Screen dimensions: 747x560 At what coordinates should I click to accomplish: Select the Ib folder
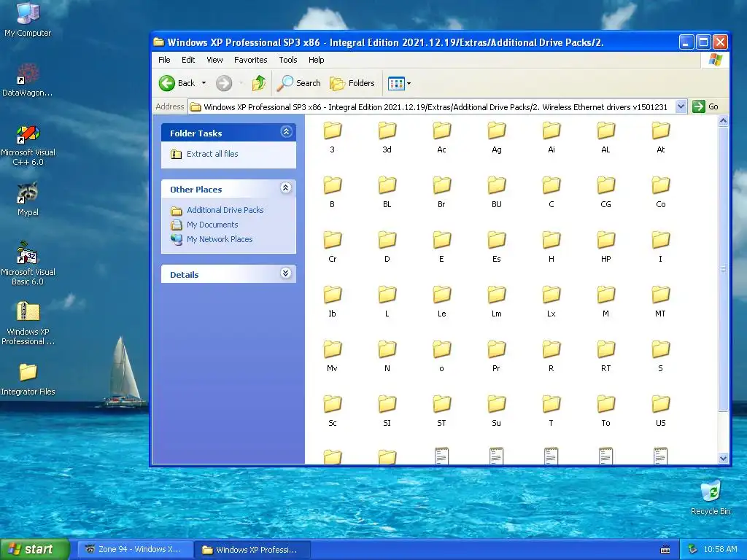click(332, 301)
